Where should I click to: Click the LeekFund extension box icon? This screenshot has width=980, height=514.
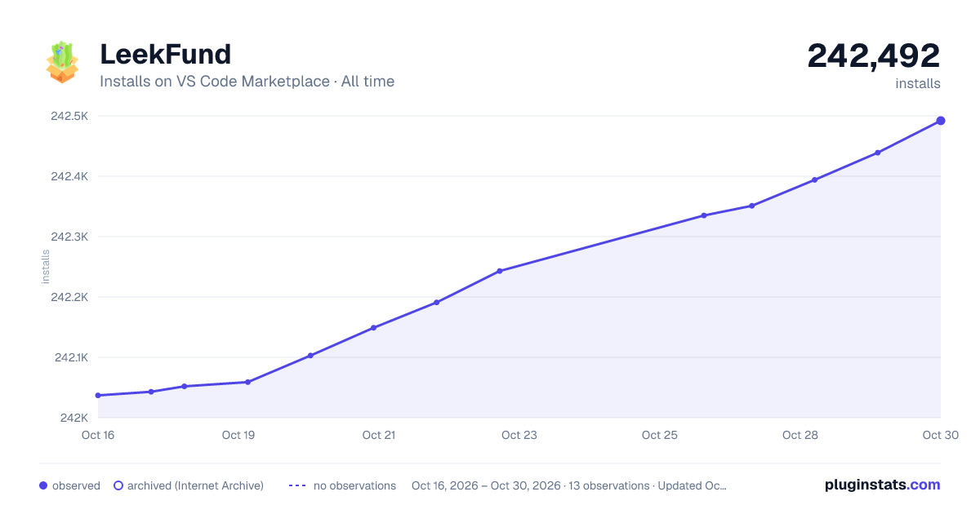pyautogui.click(x=63, y=63)
